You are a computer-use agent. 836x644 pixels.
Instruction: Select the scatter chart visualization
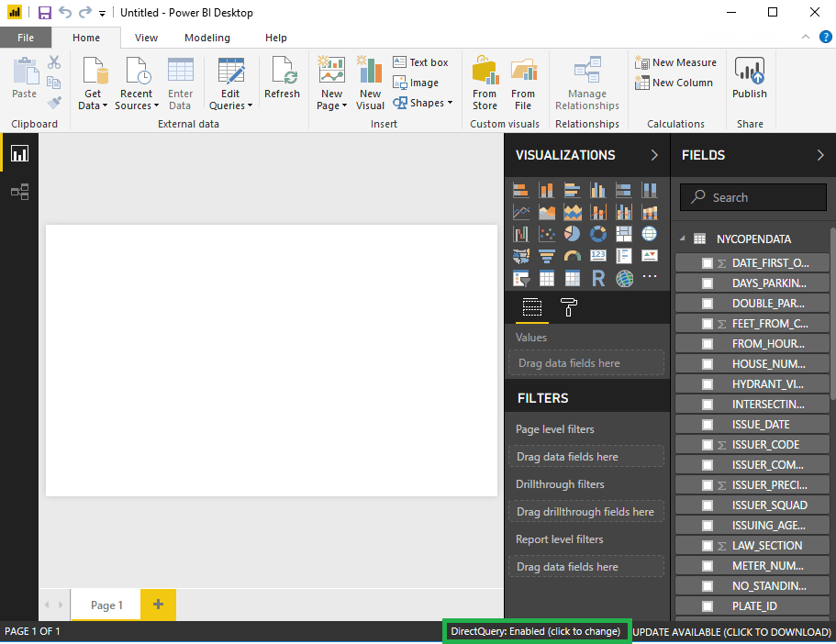546,234
